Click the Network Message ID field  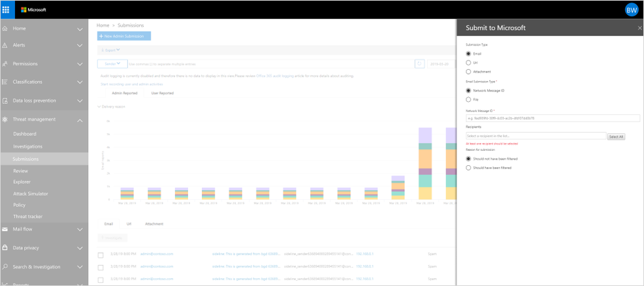coord(552,118)
